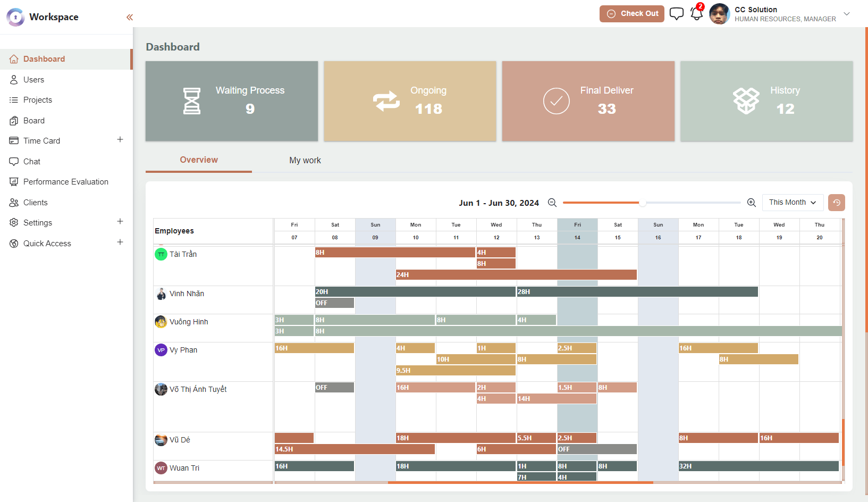Image resolution: width=868 pixels, height=502 pixels.
Task: Click the Check Out button
Action: pos(632,14)
